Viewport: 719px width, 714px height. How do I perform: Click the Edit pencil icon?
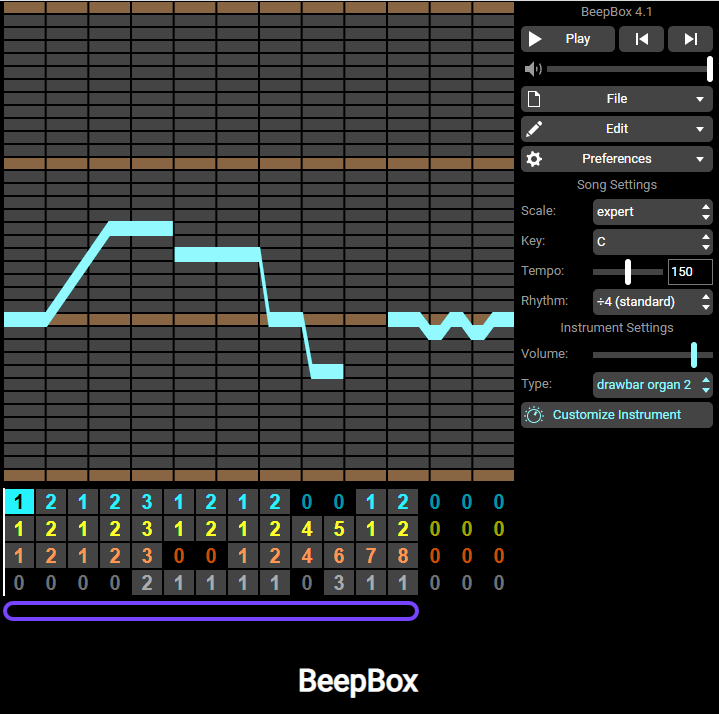click(534, 129)
